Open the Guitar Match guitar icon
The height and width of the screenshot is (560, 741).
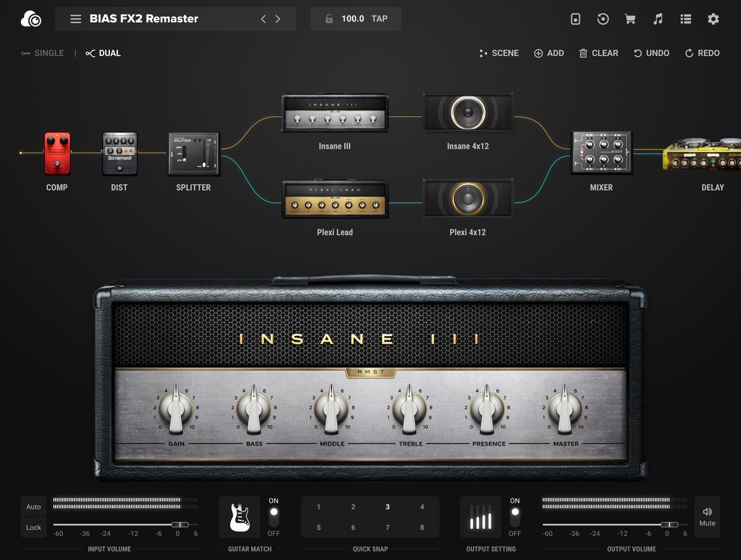point(239,517)
